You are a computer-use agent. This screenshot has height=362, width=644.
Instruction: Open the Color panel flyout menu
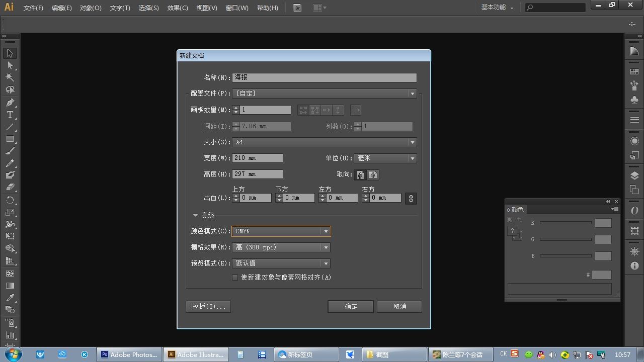click(615, 209)
